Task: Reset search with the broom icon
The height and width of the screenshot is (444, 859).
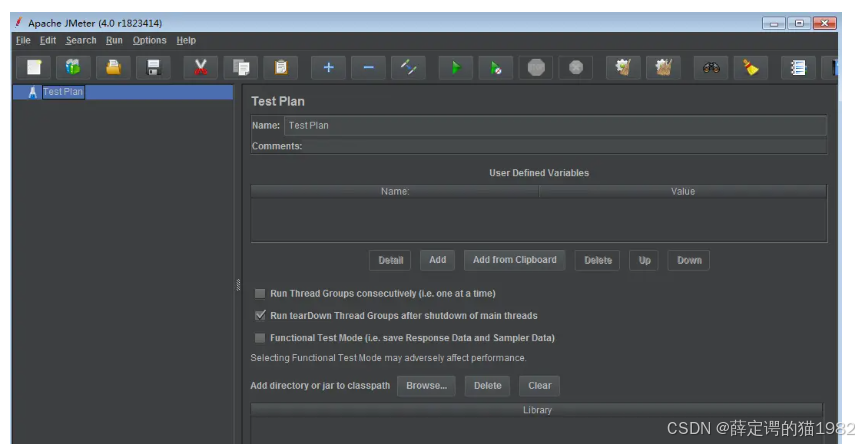Action: [751, 67]
